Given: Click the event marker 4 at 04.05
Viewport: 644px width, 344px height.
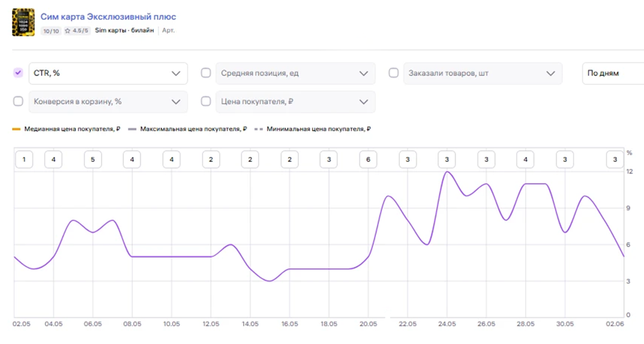Looking at the screenshot, I should click(x=54, y=159).
